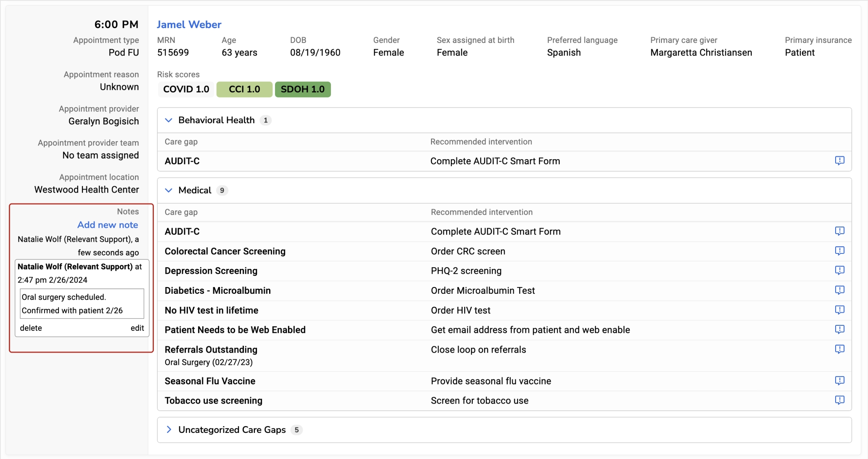
Task: Collapse the Medical care gaps section
Action: point(169,190)
